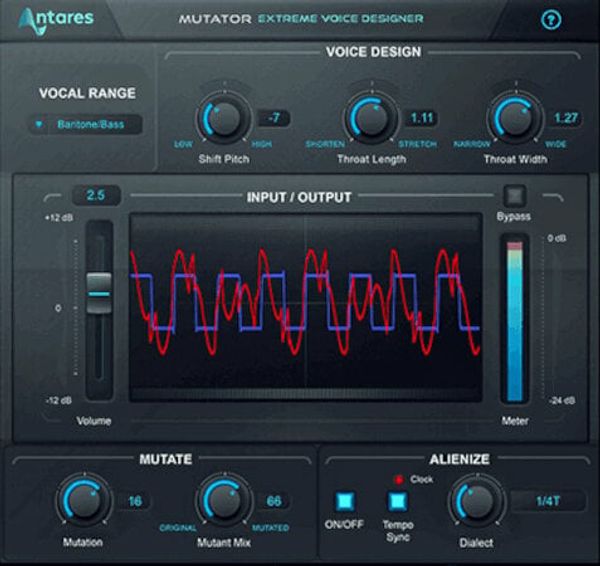
Task: Click the Volume fader handle
Action: pos(99,293)
